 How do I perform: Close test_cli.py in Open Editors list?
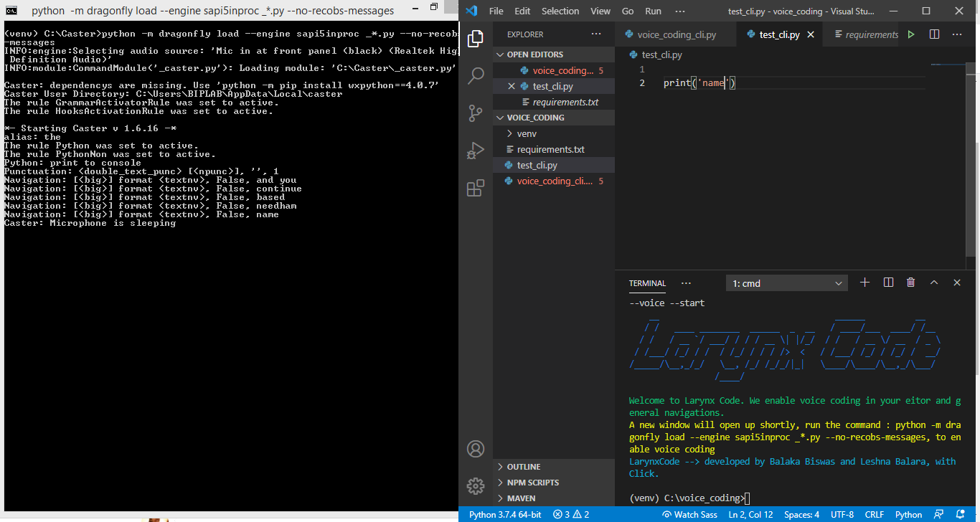pyautogui.click(x=512, y=86)
